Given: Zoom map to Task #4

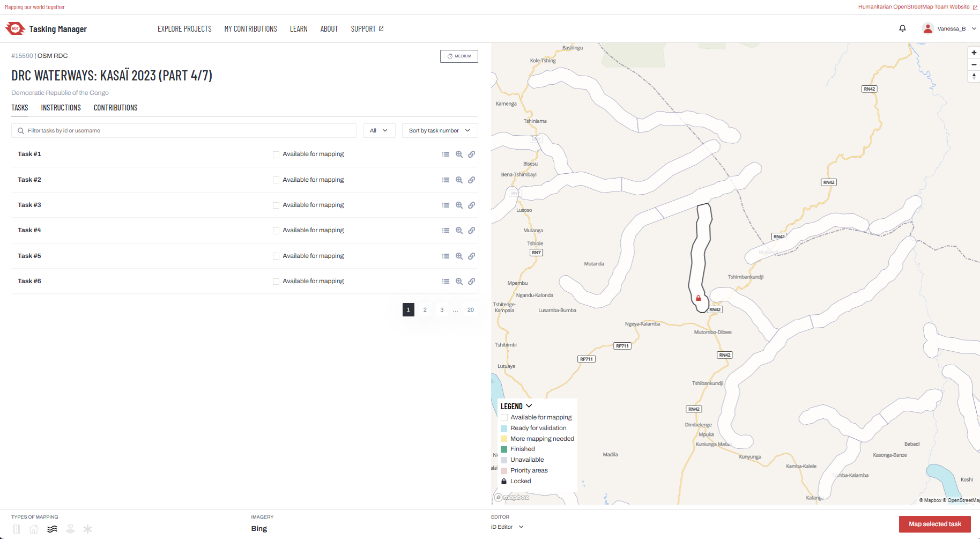Looking at the screenshot, I should [x=459, y=231].
